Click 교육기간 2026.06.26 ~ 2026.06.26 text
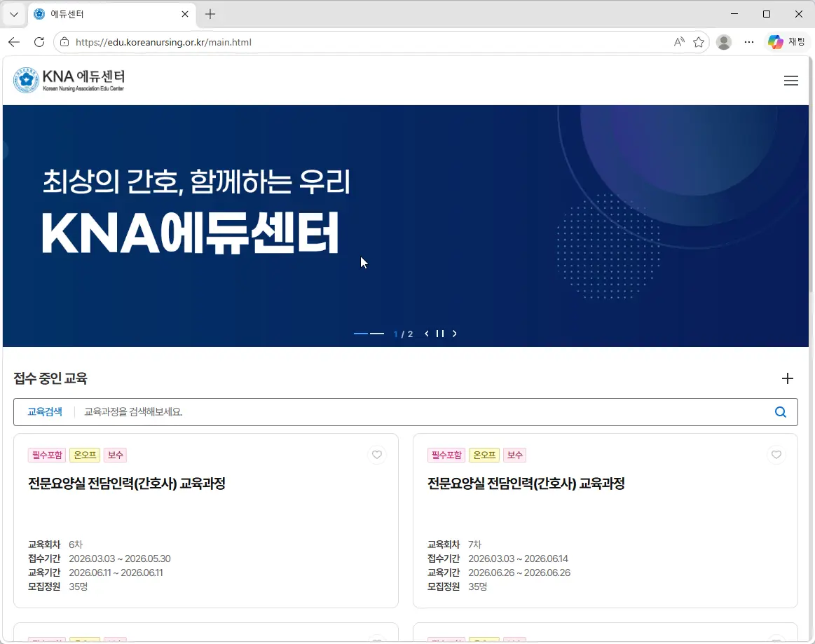 tap(498, 573)
